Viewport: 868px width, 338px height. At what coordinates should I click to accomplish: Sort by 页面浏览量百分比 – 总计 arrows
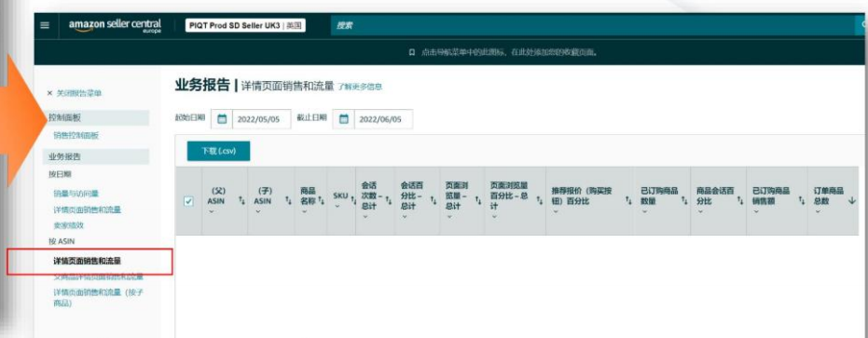(x=539, y=201)
